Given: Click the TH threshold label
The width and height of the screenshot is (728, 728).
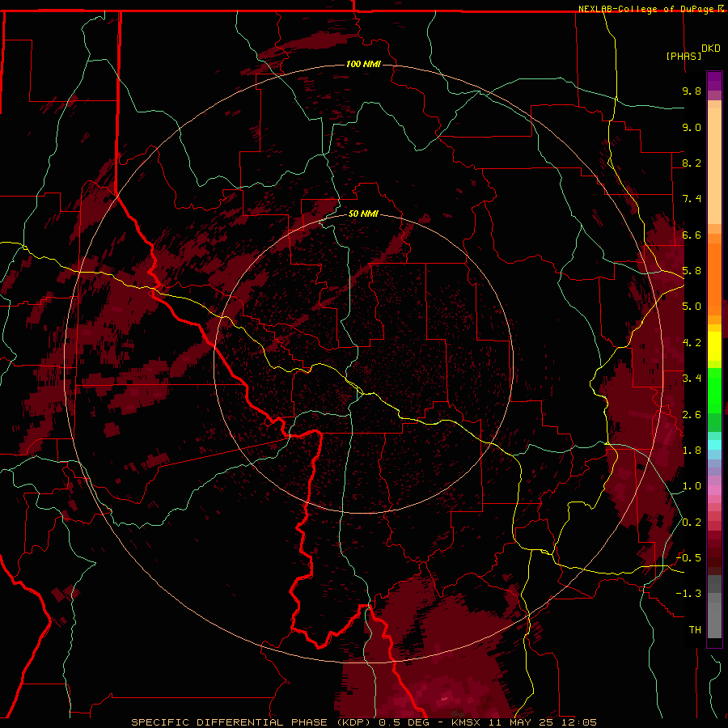Looking at the screenshot, I should [x=695, y=630].
